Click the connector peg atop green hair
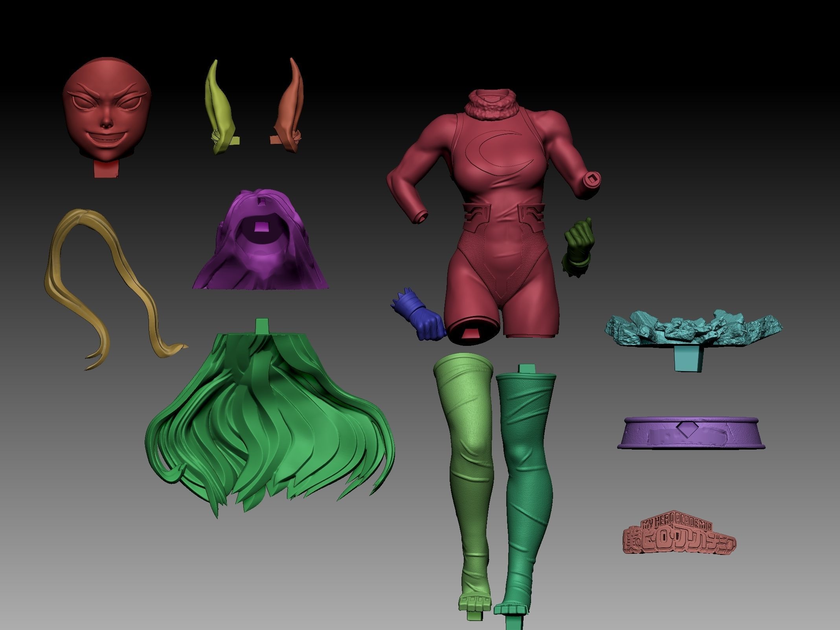Image resolution: width=840 pixels, height=630 pixels. click(263, 327)
